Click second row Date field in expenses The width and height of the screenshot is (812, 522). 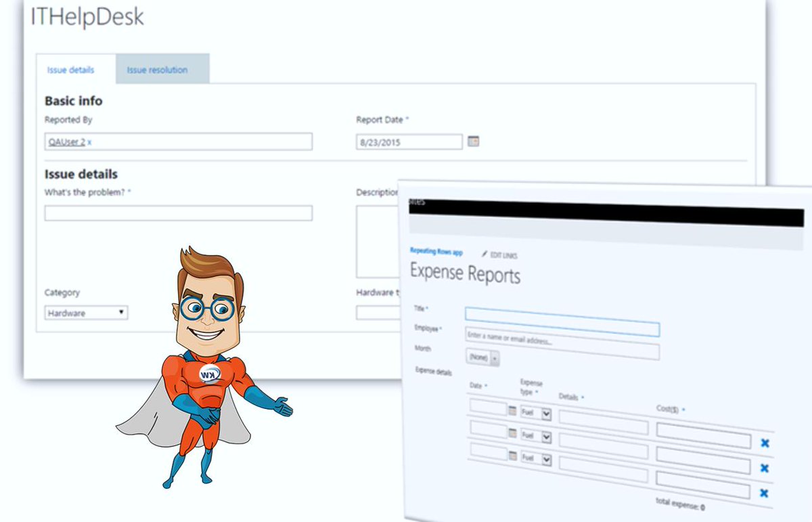click(x=489, y=430)
